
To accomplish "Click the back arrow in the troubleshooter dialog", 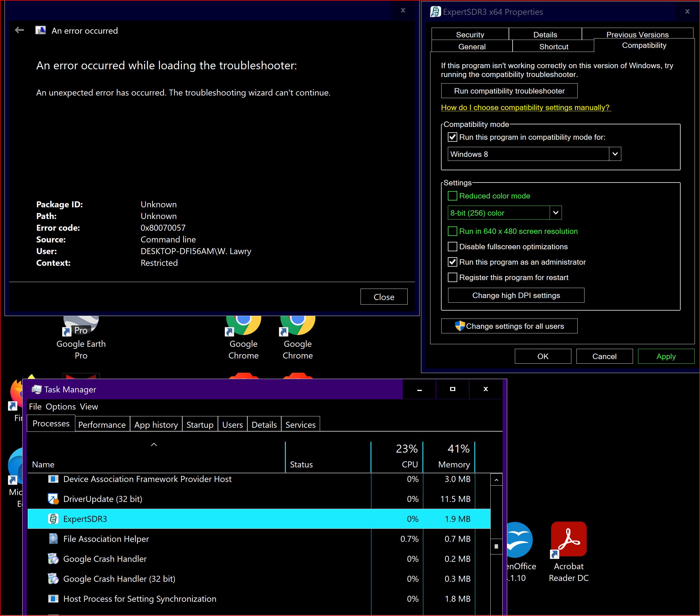I will (x=19, y=30).
